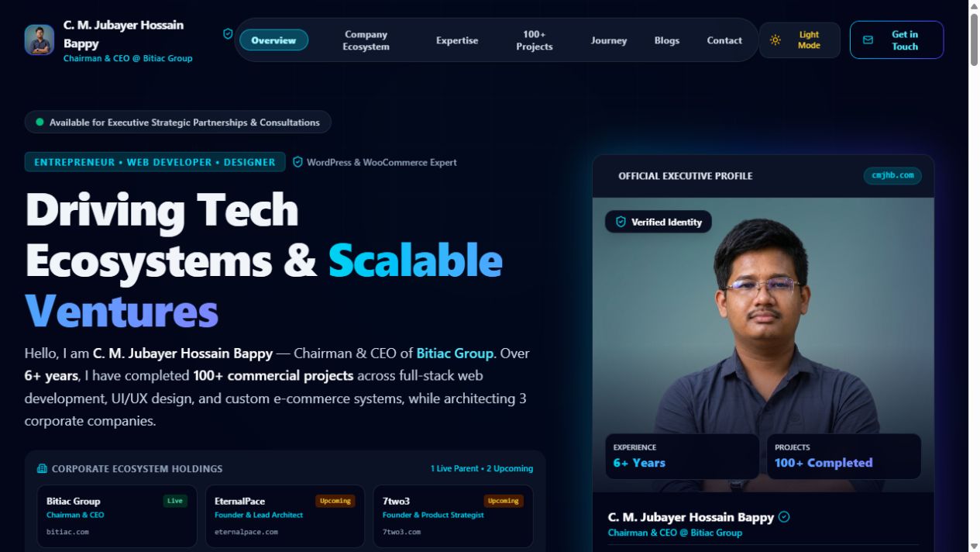This screenshot has height=552, width=980.
Task: Click the Verified Identity badge
Action: [x=658, y=222]
